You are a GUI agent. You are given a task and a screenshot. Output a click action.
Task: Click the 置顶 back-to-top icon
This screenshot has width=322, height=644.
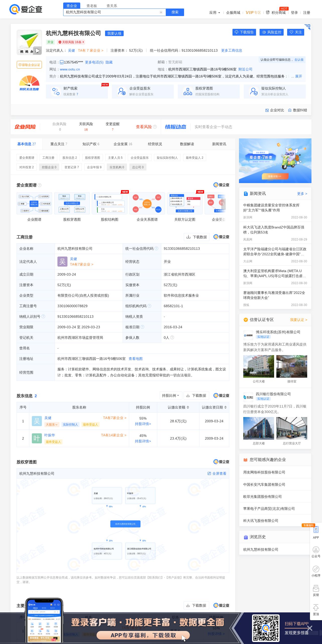[x=316, y=610]
